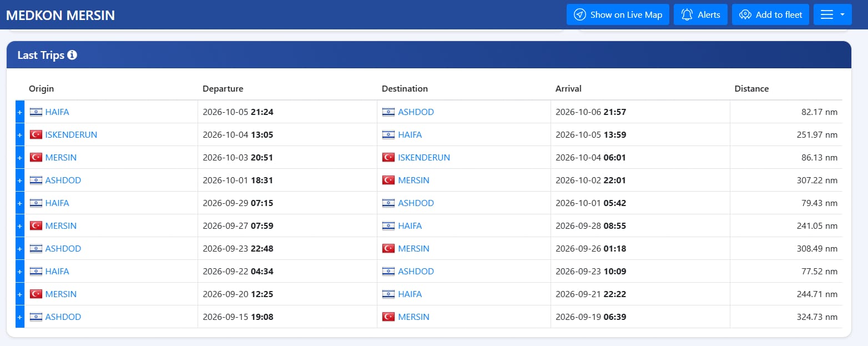
Task: Open the Alerts button
Action: point(700,14)
